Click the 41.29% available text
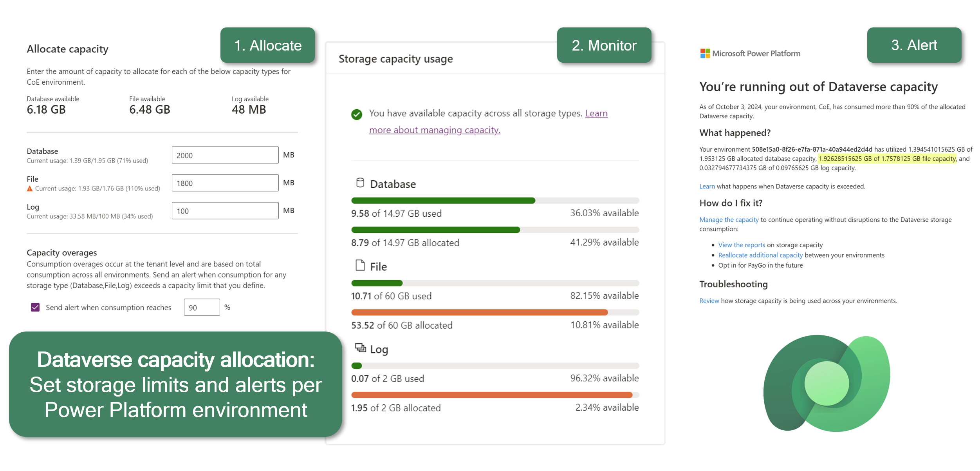Viewport: 980px width, 471px height. [x=605, y=243]
